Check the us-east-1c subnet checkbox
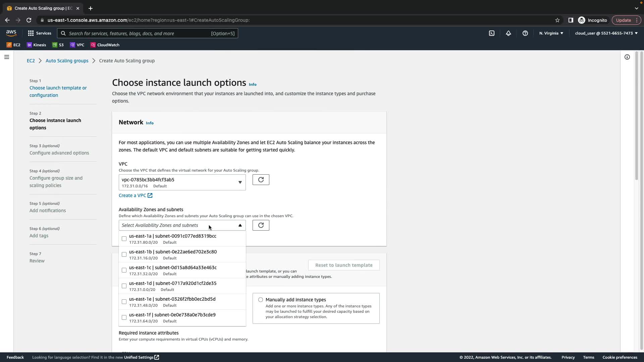 click(124, 270)
